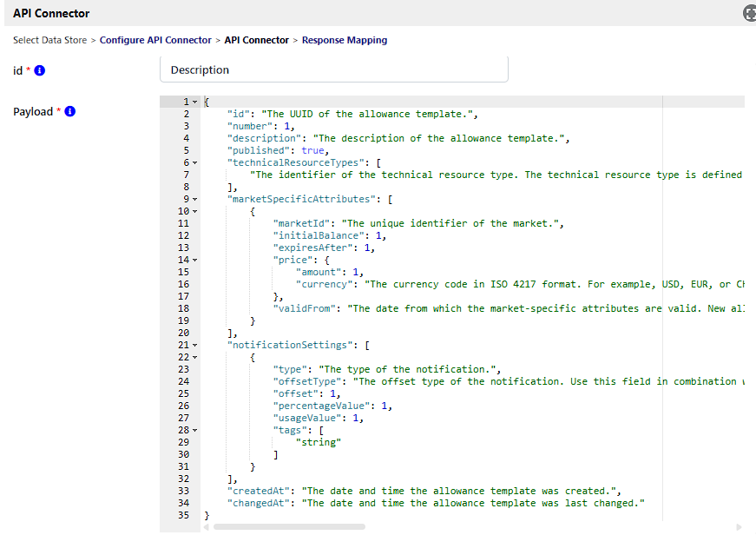Focus the id input containing Description

point(334,69)
